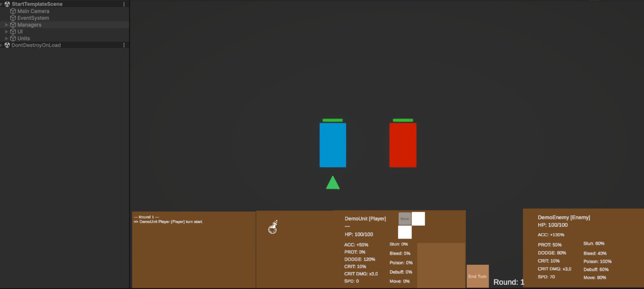
Task: Click the 'PROT: 50%' stat
Action: [550, 244]
